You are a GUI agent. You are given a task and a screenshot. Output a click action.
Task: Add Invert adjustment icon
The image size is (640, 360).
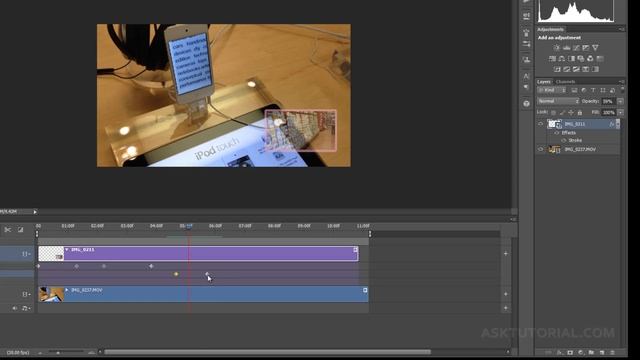[x=557, y=69]
